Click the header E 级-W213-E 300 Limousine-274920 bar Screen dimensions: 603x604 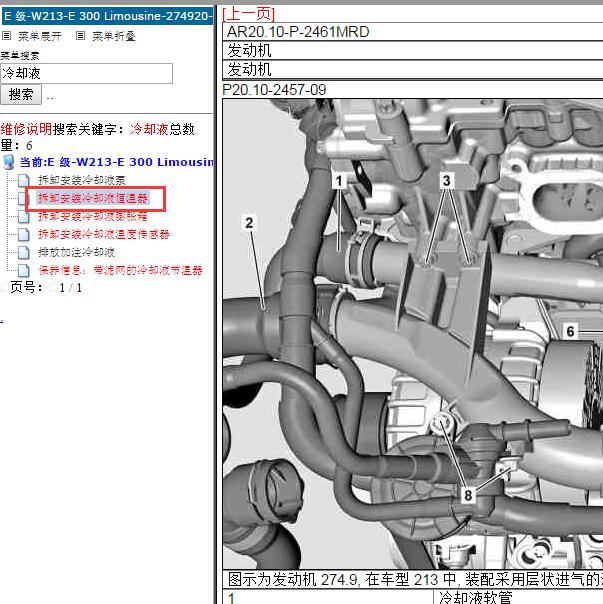(x=107, y=16)
